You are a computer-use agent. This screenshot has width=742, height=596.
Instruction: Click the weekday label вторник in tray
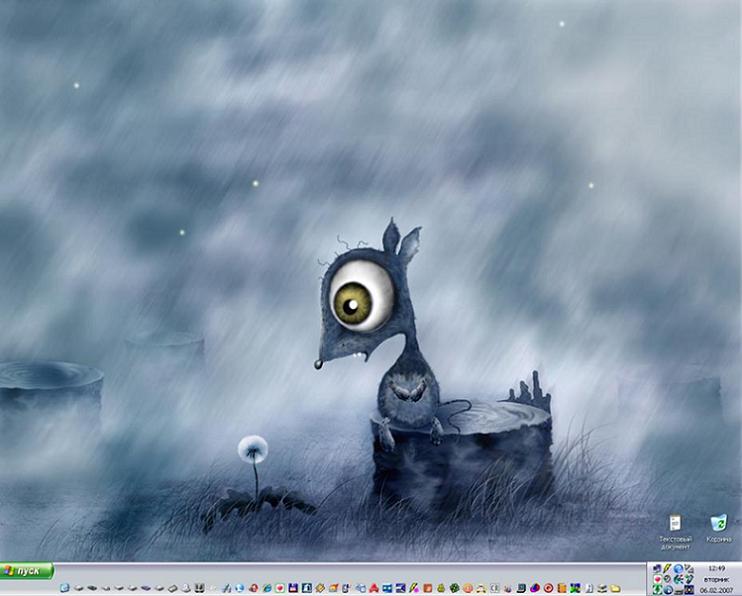coord(716,579)
